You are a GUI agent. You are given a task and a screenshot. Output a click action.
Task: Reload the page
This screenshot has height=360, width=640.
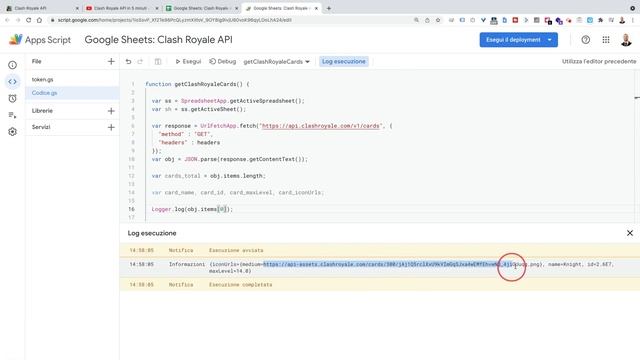pos(29,20)
